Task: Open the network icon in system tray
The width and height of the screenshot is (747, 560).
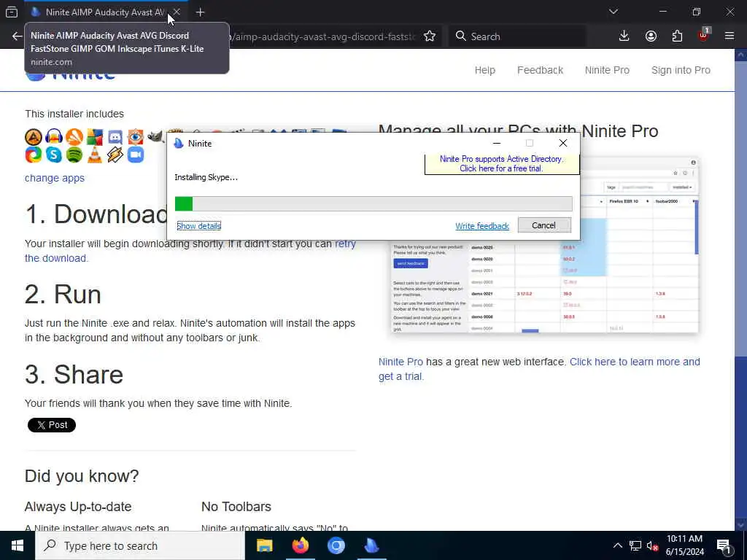Action: pos(635,545)
